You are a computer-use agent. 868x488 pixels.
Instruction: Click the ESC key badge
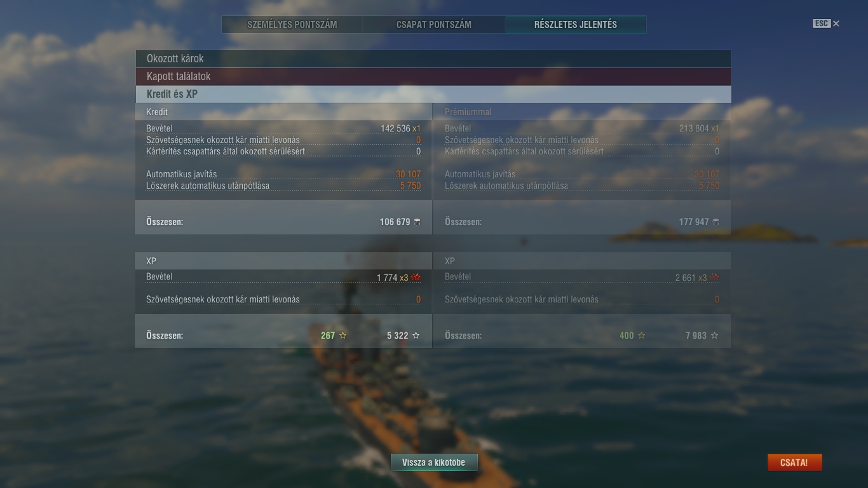(822, 24)
